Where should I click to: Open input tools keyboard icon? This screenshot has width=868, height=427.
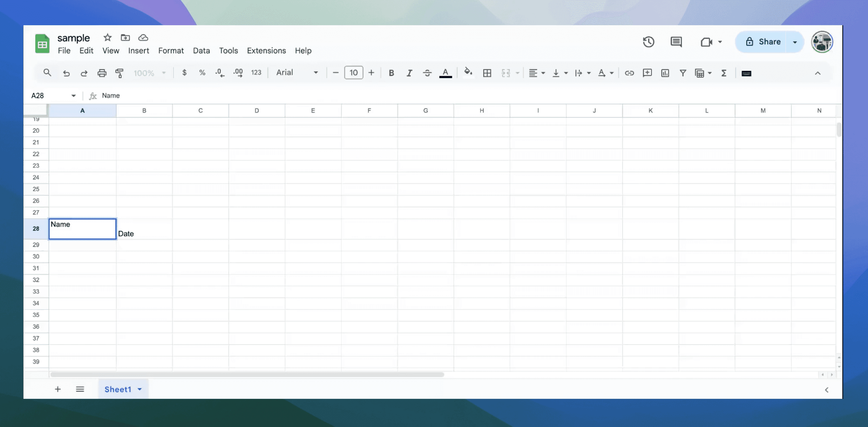pos(746,73)
